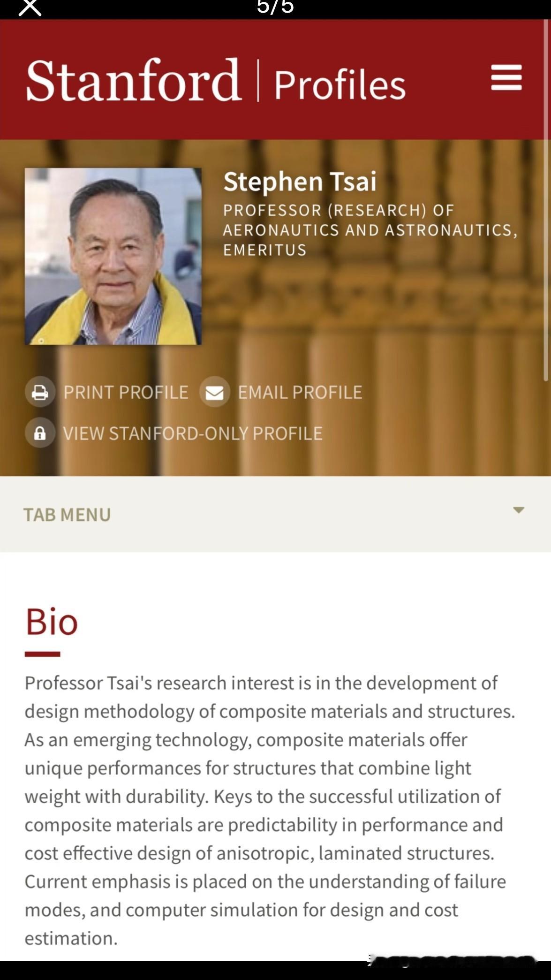Image resolution: width=551 pixels, height=980 pixels.
Task: Click the PRINT PROFILE link
Action: [126, 392]
